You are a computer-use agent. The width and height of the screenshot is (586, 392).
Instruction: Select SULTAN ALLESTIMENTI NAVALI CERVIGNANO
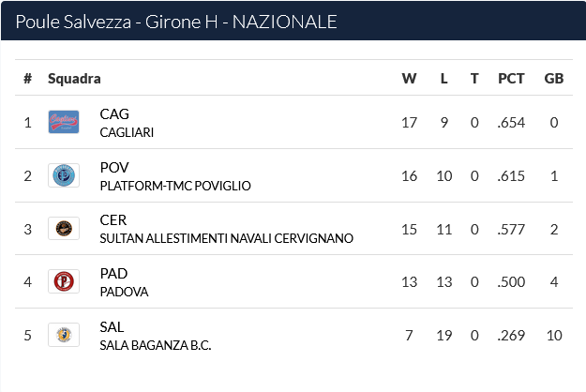coord(227,238)
